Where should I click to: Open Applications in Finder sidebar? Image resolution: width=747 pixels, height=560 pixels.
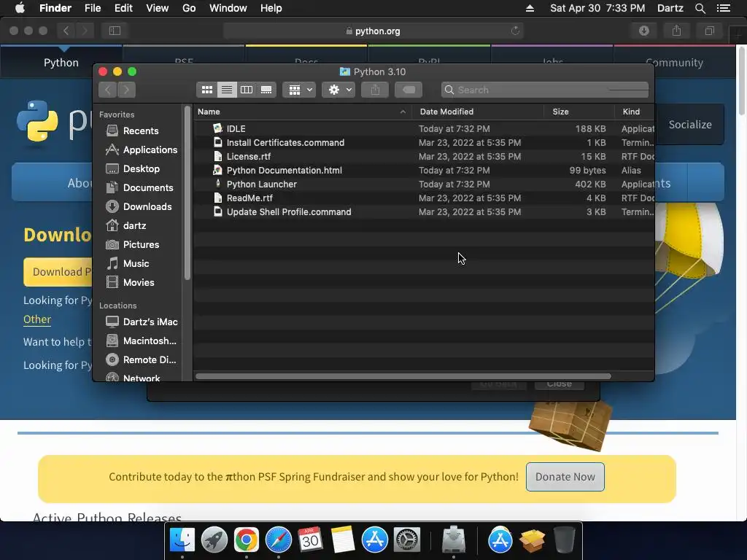[141, 149]
